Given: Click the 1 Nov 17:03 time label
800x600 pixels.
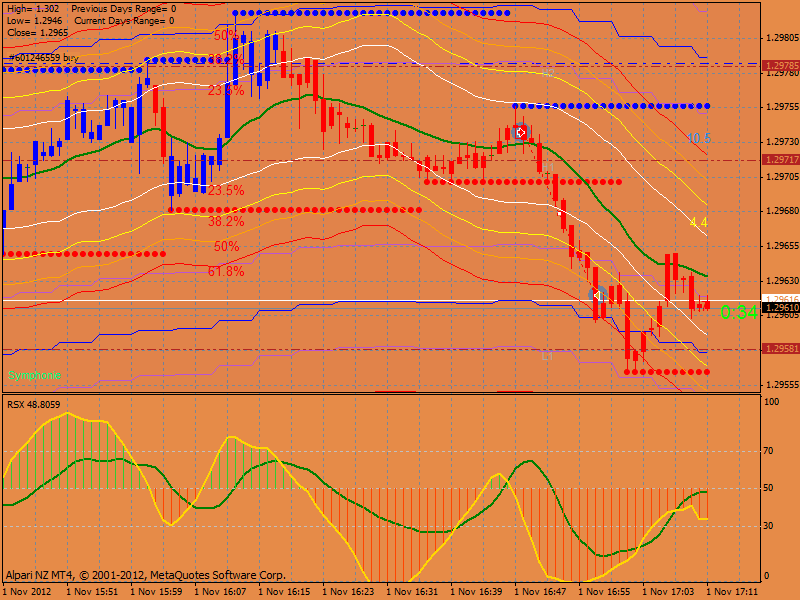Looking at the screenshot, I should [668, 592].
